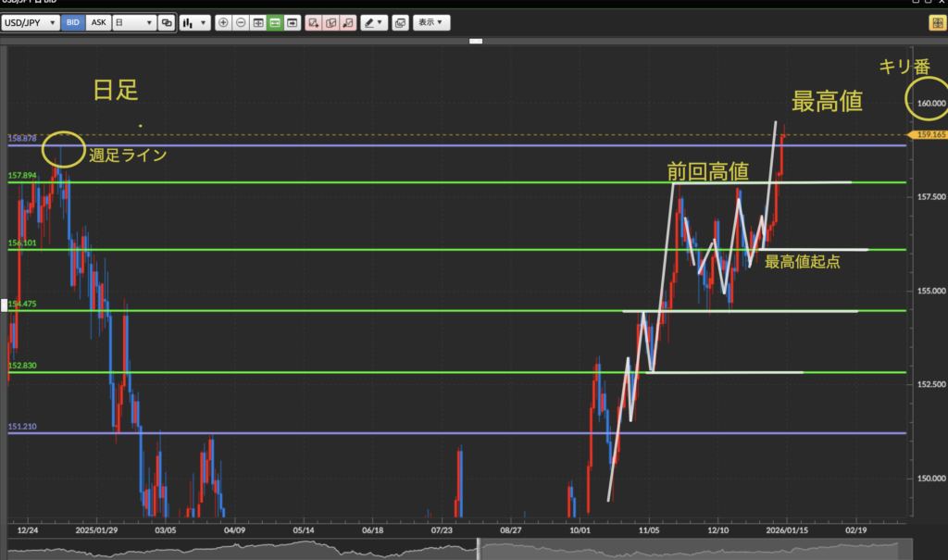Image resolution: width=948 pixels, height=560 pixels.
Task: Toggle the green highlighted fit-width icon
Action: click(x=275, y=23)
